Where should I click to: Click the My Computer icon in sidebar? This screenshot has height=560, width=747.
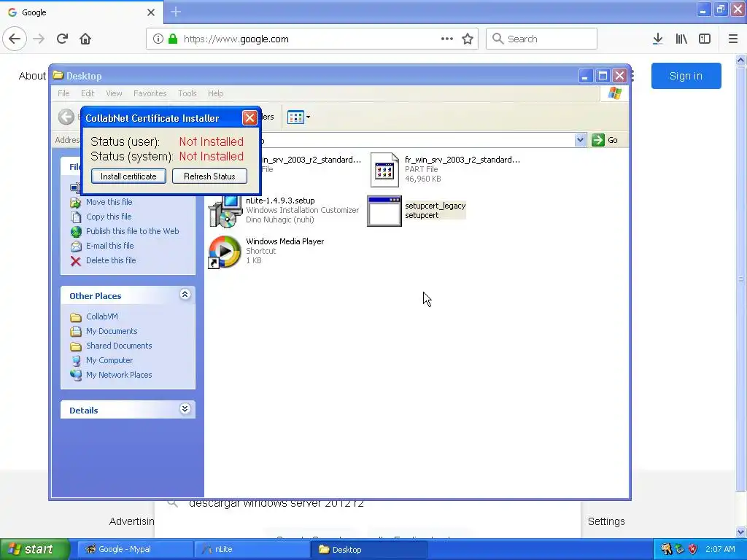coord(76,361)
